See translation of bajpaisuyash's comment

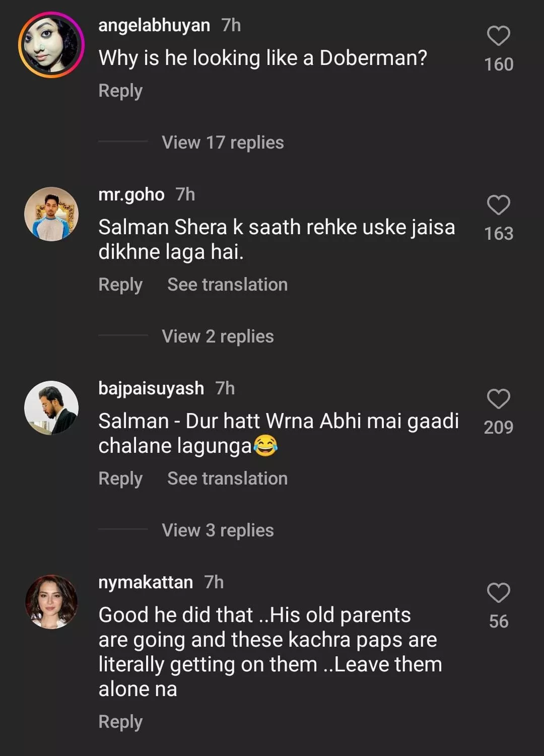point(227,479)
